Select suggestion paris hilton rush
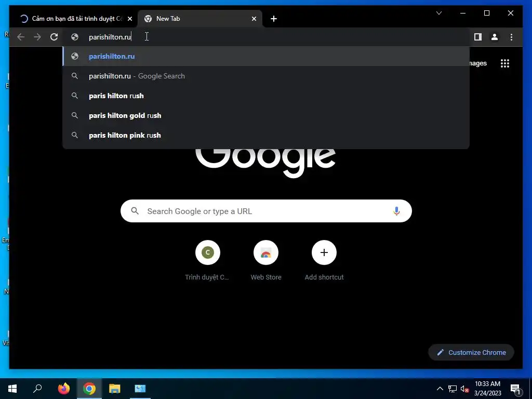Image resolution: width=532 pixels, height=399 pixels. (x=266, y=96)
